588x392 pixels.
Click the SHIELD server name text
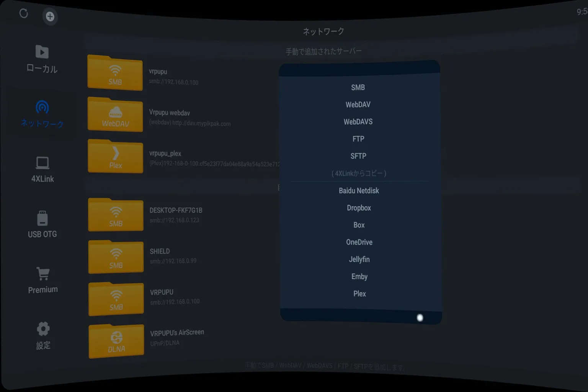[x=160, y=252]
